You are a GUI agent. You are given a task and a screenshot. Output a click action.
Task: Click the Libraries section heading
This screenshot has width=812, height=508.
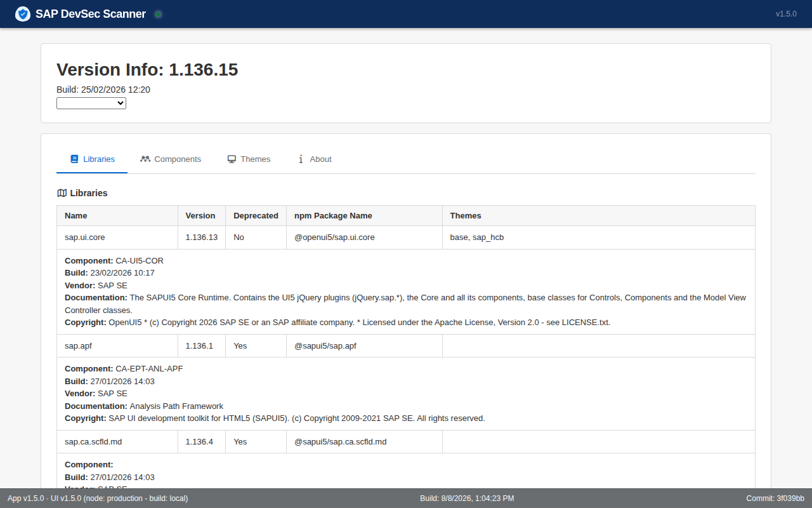click(x=82, y=193)
